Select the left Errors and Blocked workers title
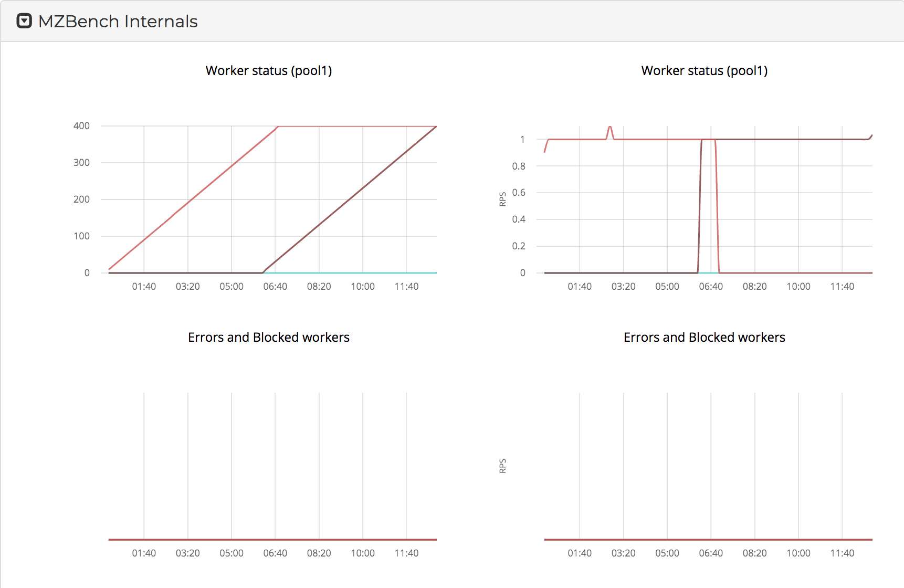The height and width of the screenshot is (588, 904). click(x=269, y=337)
